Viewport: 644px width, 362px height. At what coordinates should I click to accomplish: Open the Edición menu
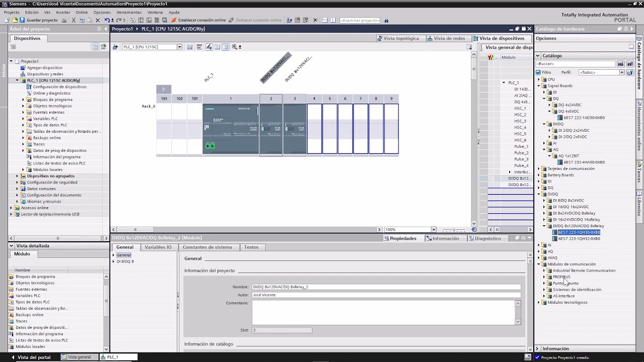tap(32, 12)
